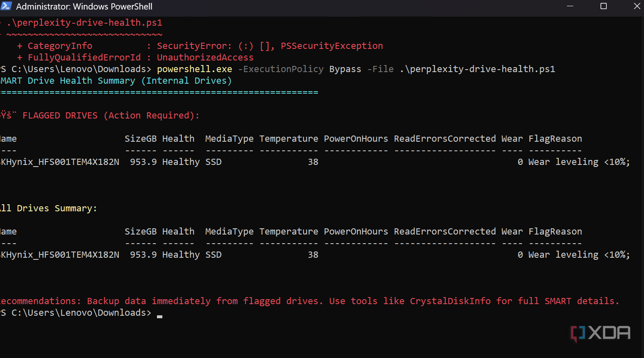Click 'CategoryInfo' in the error output
This screenshot has height=358, width=644.
[60, 46]
